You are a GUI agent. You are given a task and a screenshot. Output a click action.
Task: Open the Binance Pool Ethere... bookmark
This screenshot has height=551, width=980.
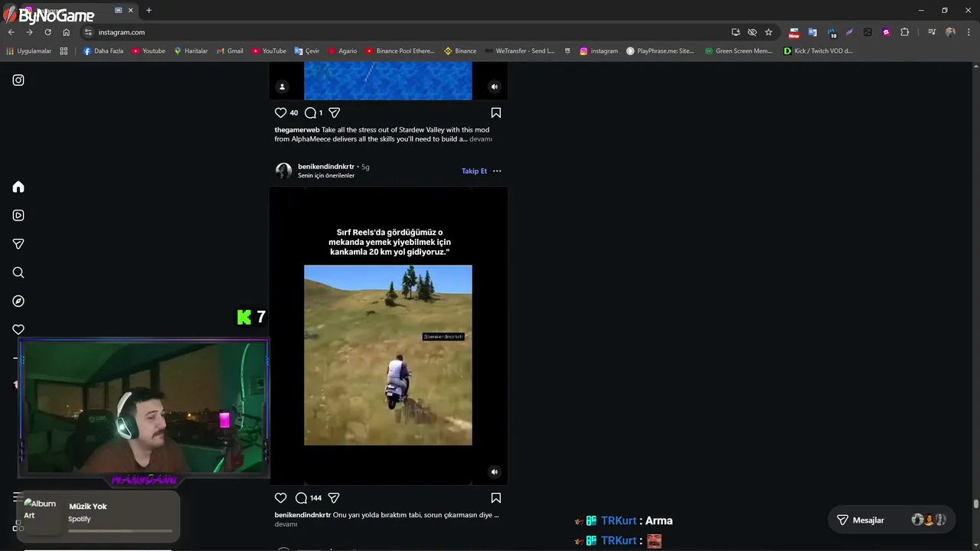(x=400, y=51)
